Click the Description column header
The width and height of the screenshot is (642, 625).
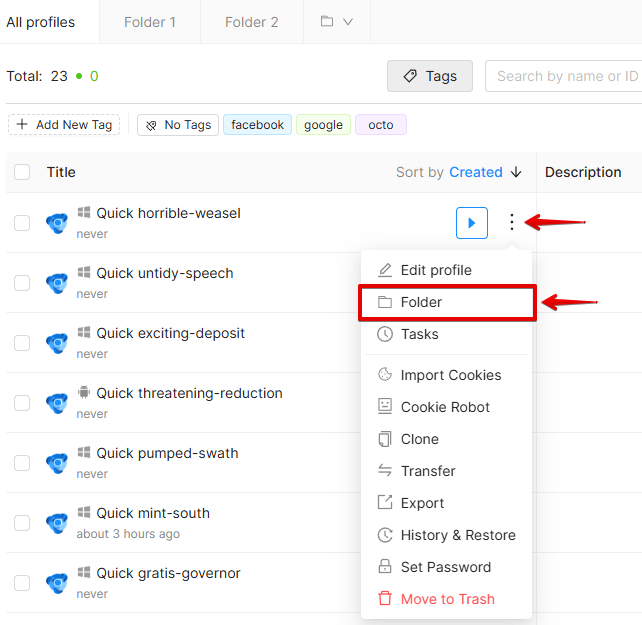coord(583,172)
